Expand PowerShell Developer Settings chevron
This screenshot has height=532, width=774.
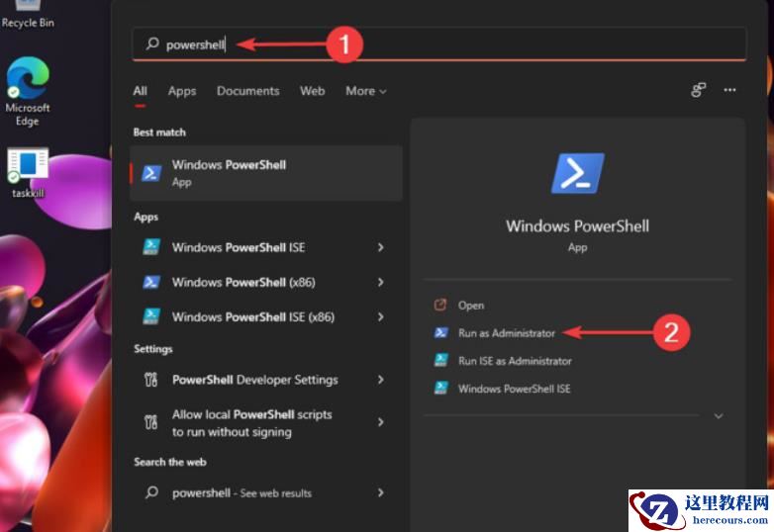point(381,380)
